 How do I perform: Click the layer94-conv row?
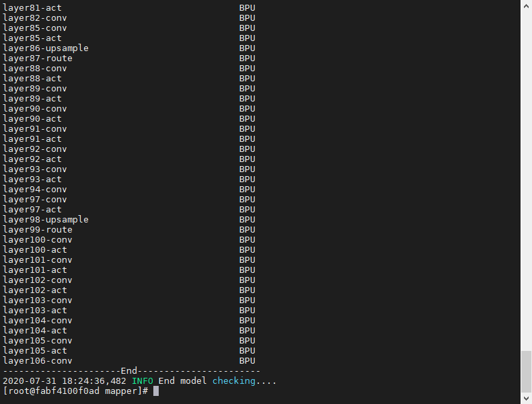pos(35,190)
